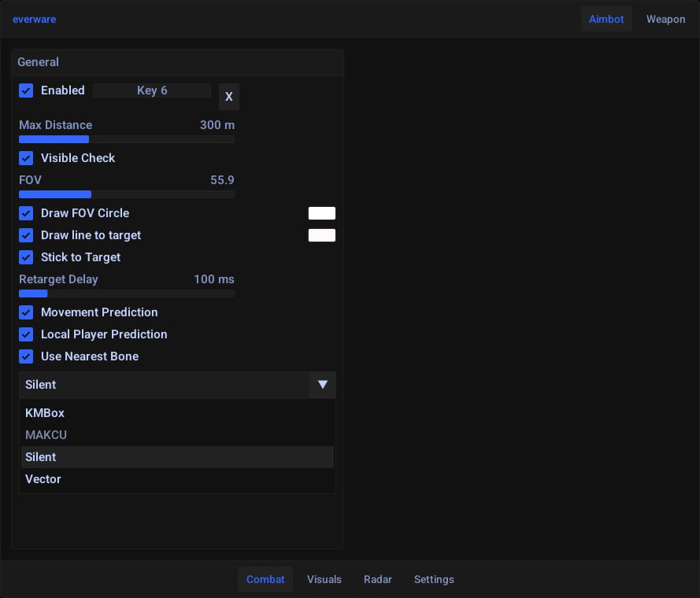Screen dimensions: 700x598
Task: Select KMBox from the dropdown list
Action: pos(45,413)
